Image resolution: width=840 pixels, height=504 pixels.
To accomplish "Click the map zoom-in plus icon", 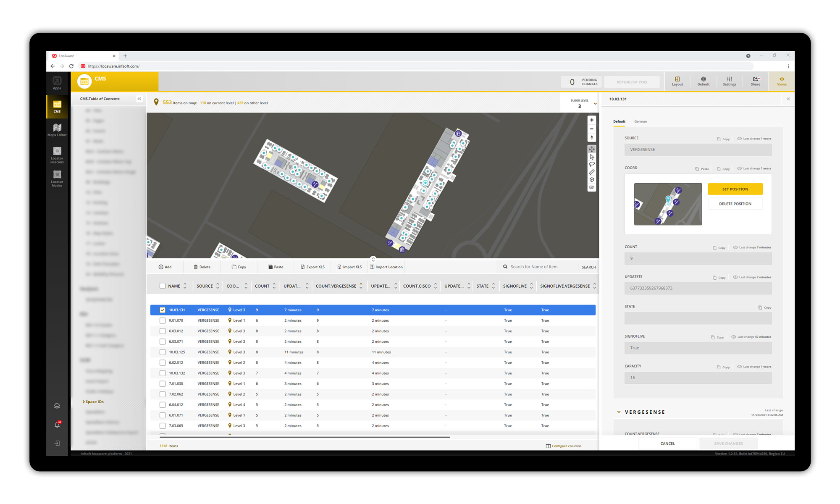I will click(592, 120).
